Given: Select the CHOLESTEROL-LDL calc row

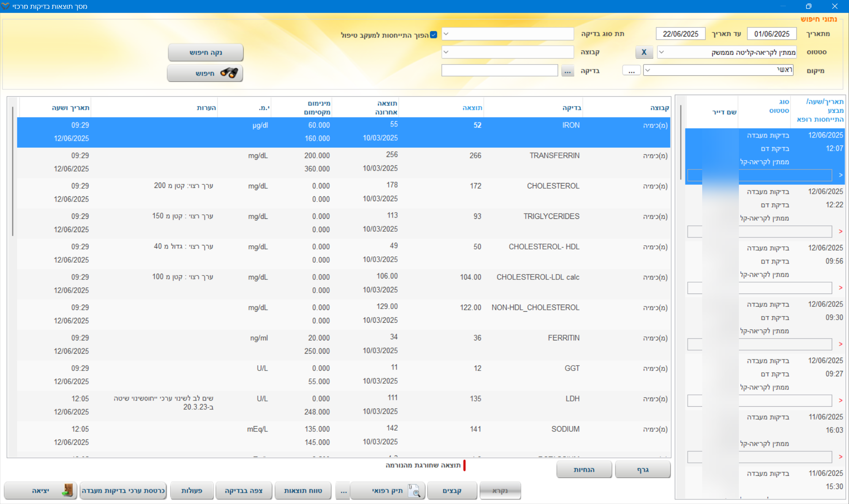Looking at the screenshot, I should click(344, 284).
